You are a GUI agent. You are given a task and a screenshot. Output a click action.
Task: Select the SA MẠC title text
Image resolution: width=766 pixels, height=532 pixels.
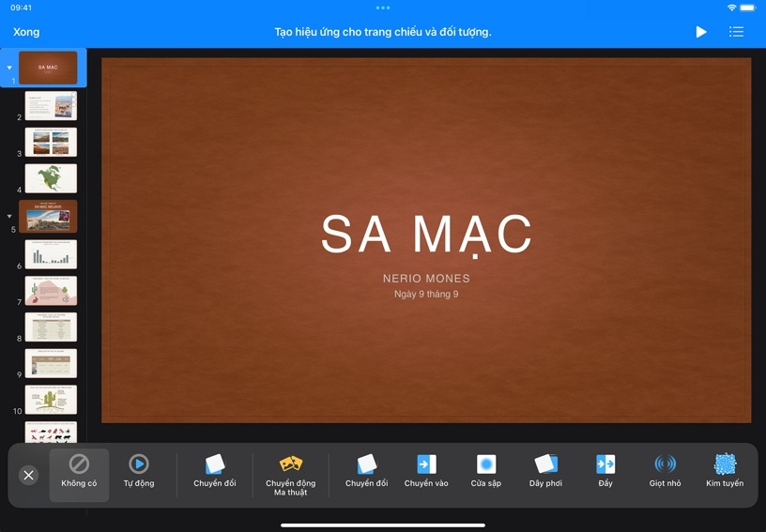pyautogui.click(x=426, y=235)
